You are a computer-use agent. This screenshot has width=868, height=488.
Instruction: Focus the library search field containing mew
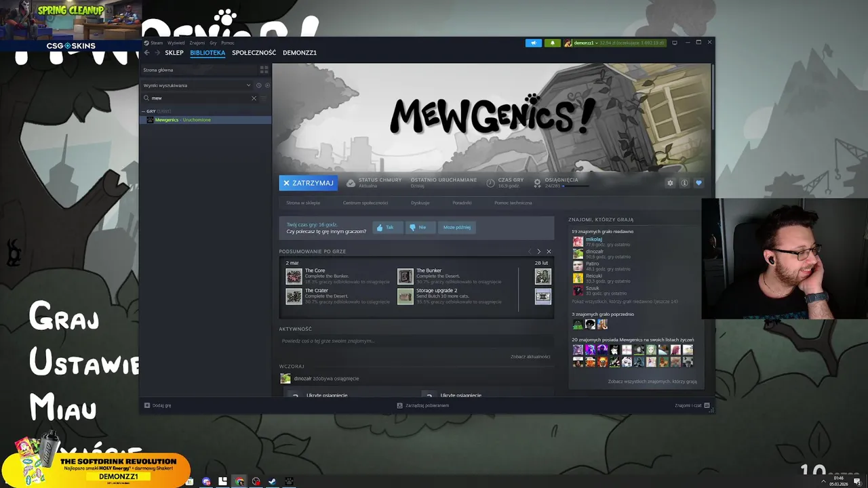coord(200,98)
